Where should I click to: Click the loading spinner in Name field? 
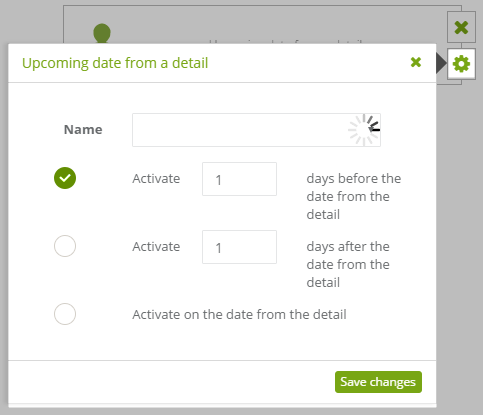tap(363, 130)
